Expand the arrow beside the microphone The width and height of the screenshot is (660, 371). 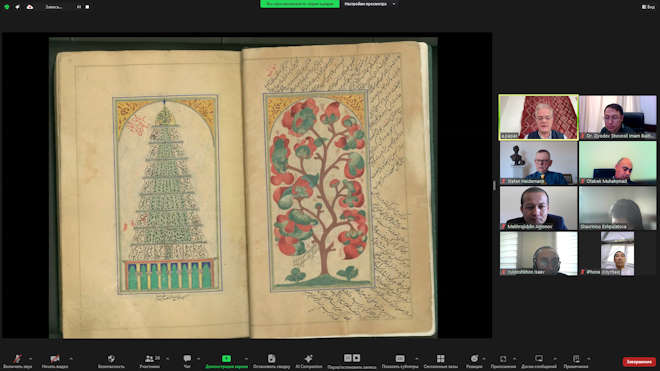pos(30,359)
